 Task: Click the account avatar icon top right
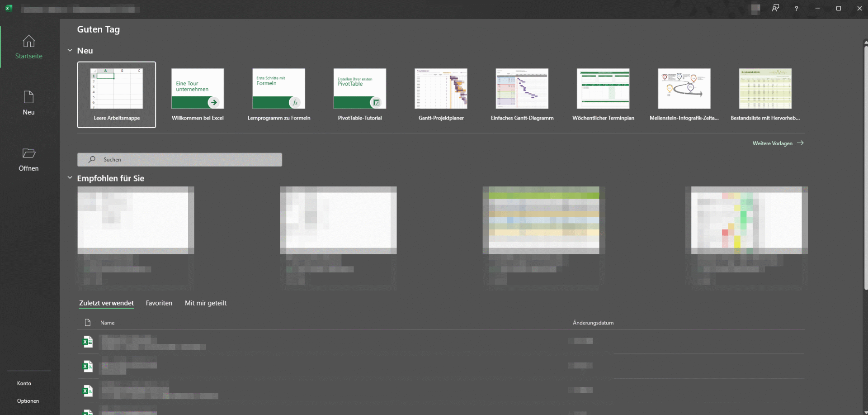[x=755, y=9]
